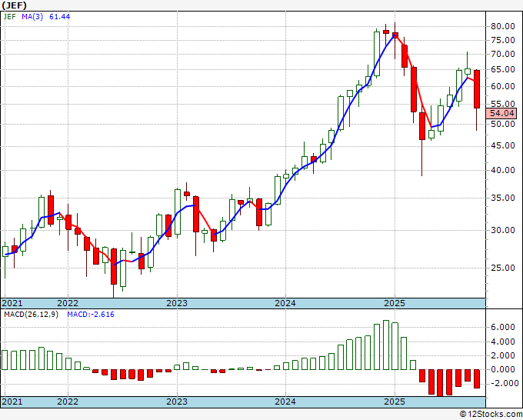Open the 12Stocks.com copyright link
The width and height of the screenshot is (523, 420).
point(491,415)
